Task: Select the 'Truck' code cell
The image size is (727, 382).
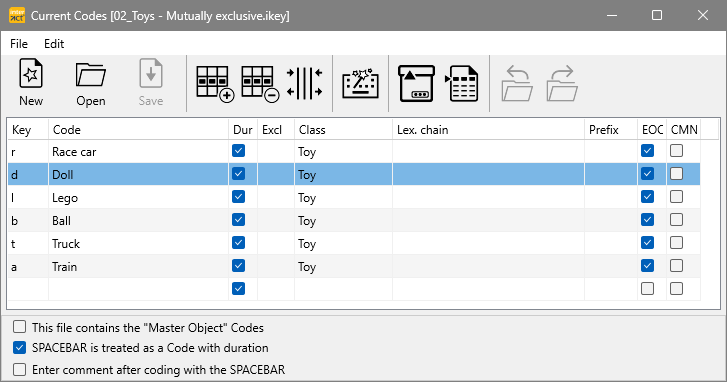Action: (x=139, y=243)
